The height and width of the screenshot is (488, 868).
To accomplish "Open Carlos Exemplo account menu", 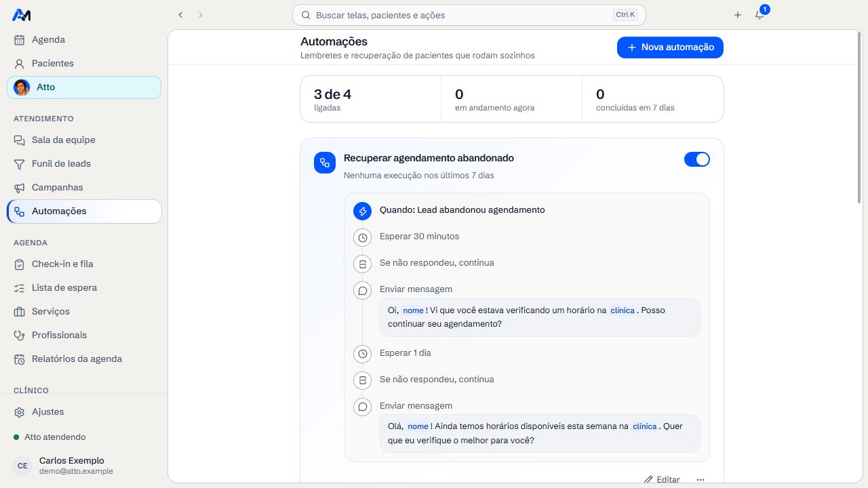I will pos(84,466).
